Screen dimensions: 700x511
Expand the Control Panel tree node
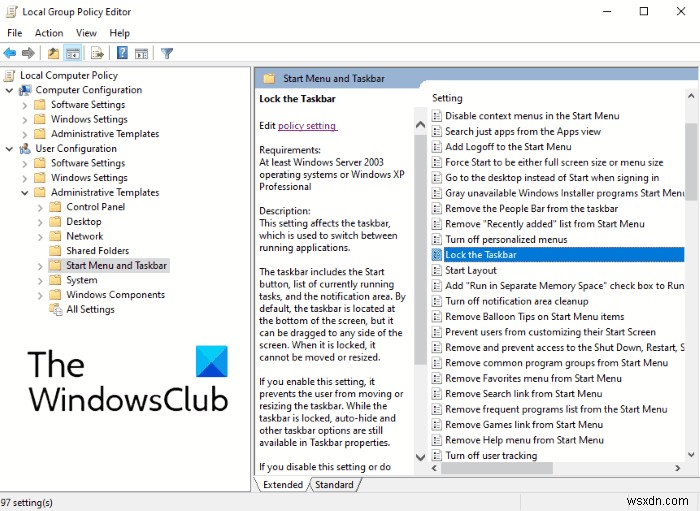pos(40,208)
